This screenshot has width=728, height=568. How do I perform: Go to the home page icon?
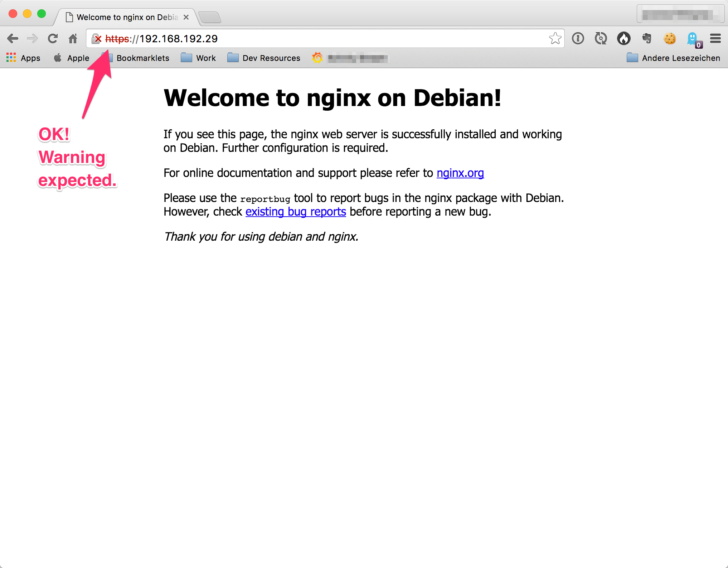click(x=73, y=39)
